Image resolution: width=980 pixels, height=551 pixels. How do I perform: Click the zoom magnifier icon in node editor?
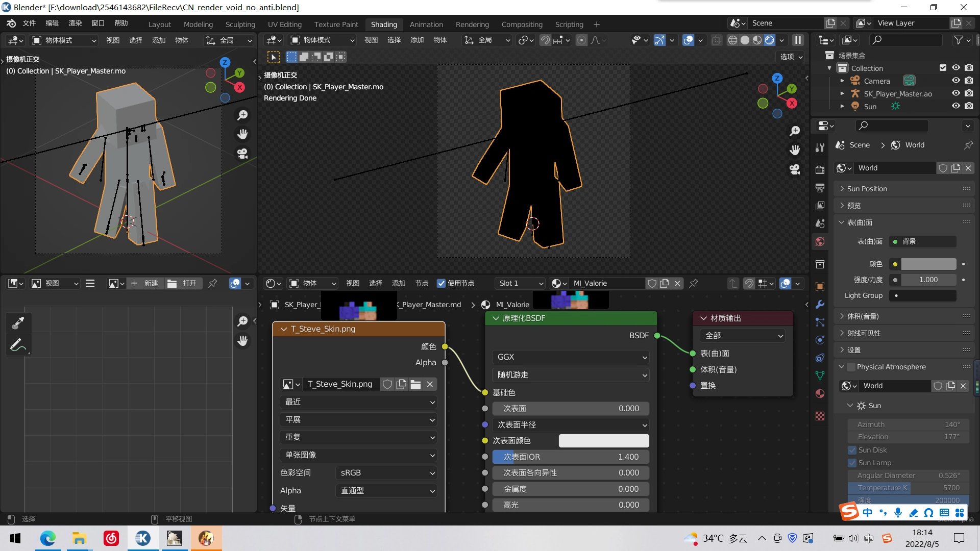coord(242,321)
